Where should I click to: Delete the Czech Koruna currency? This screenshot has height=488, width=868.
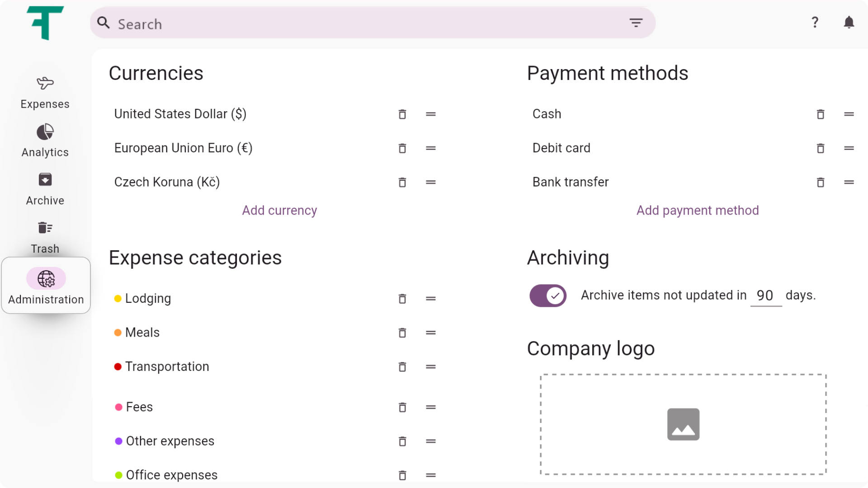(x=402, y=182)
